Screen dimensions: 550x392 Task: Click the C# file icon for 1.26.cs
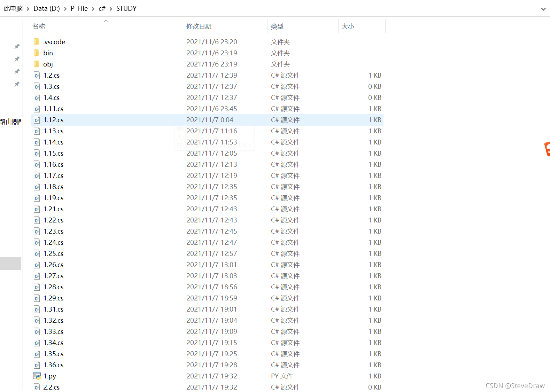point(37,265)
